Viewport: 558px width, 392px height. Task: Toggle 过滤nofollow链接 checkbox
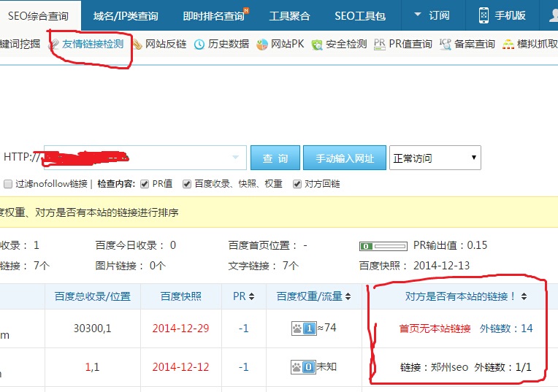pos(8,184)
